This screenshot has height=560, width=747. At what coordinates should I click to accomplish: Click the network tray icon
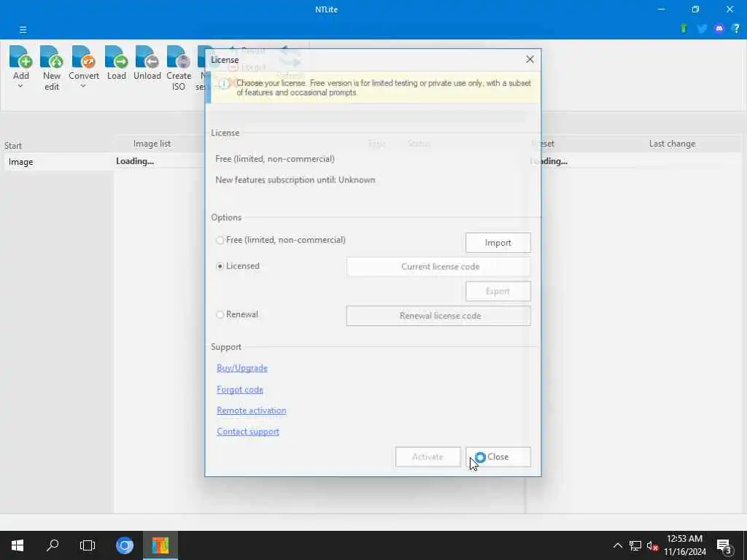point(635,545)
